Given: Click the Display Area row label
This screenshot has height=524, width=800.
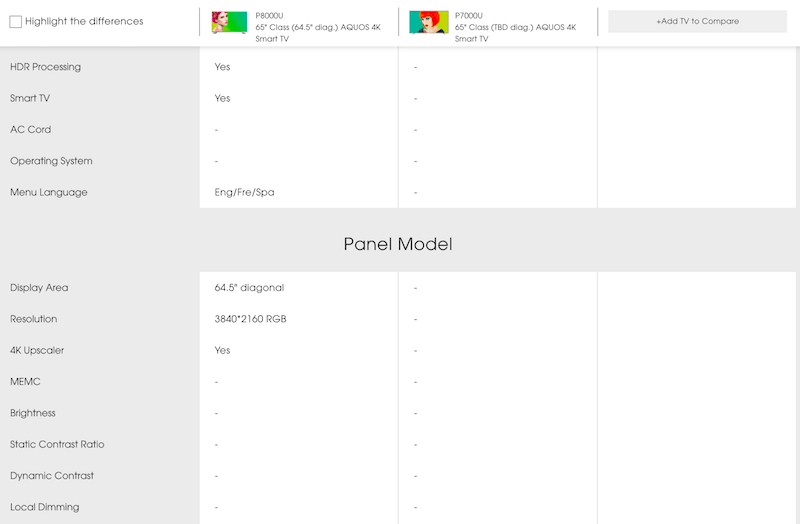Looking at the screenshot, I should click(x=40, y=288).
